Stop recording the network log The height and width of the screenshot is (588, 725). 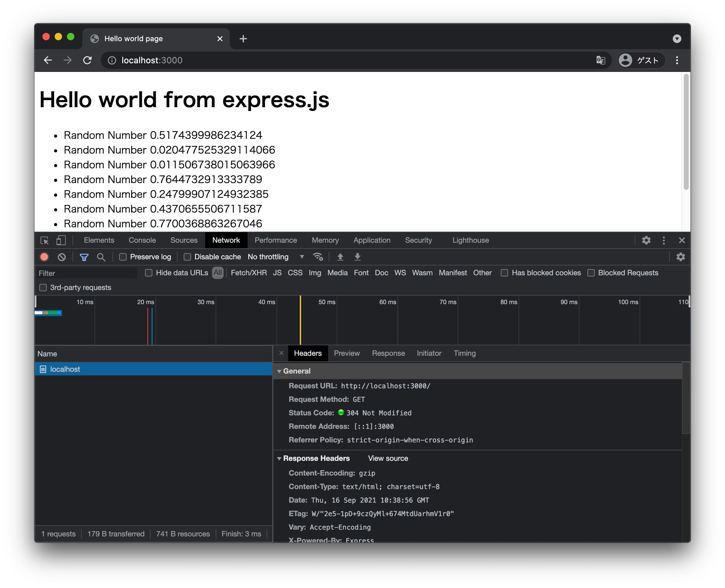coord(44,257)
